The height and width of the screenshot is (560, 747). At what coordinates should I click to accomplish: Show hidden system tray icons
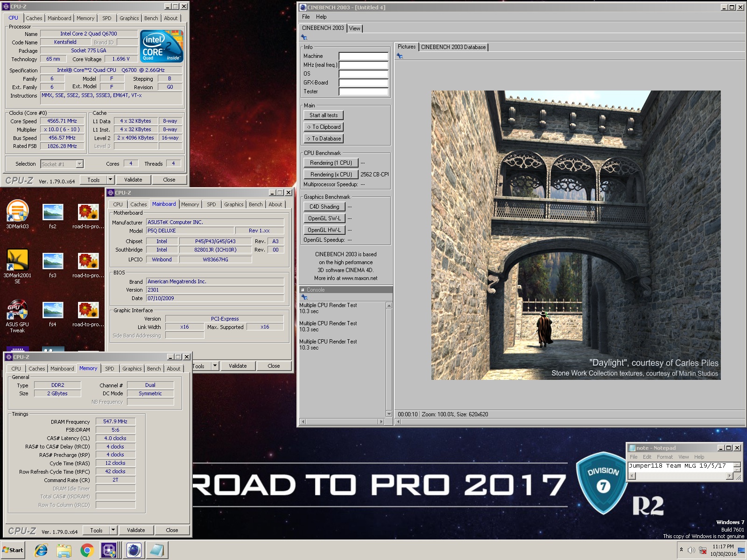pos(681,550)
